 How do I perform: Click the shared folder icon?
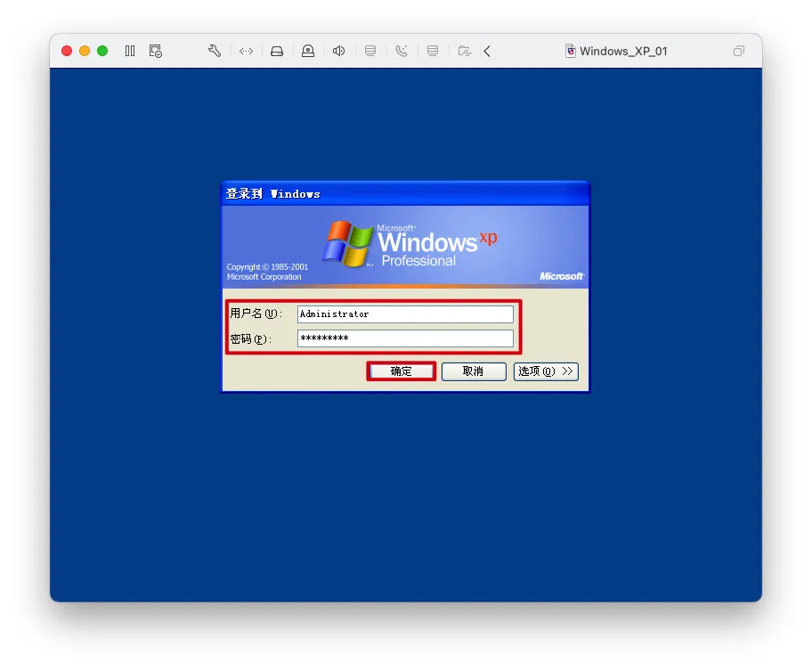click(x=465, y=51)
